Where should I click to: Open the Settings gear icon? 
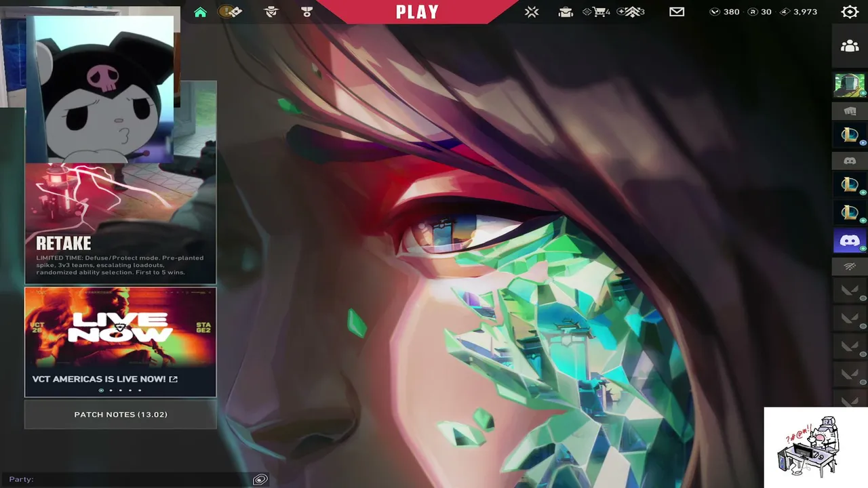pyautogui.click(x=850, y=12)
